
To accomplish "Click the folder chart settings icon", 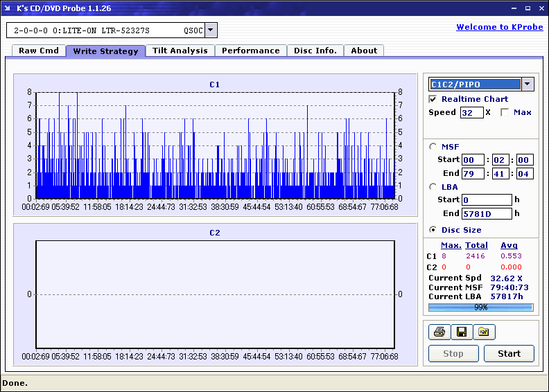I will coord(484,332).
